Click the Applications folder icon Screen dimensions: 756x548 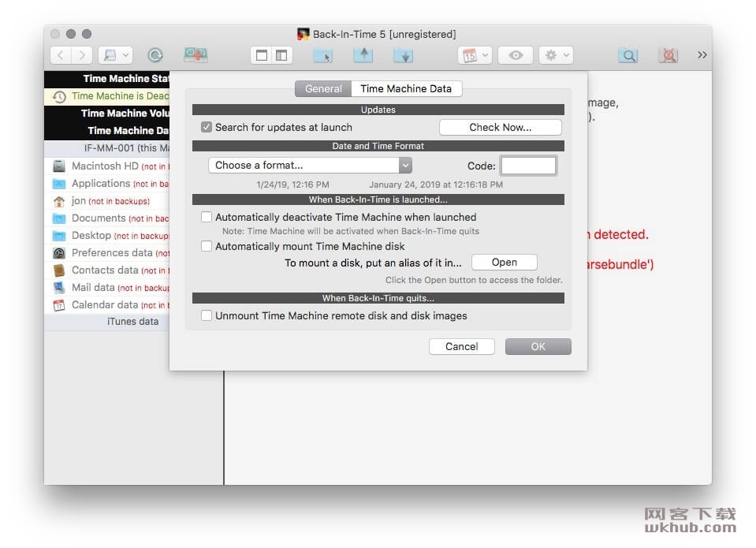(59, 183)
